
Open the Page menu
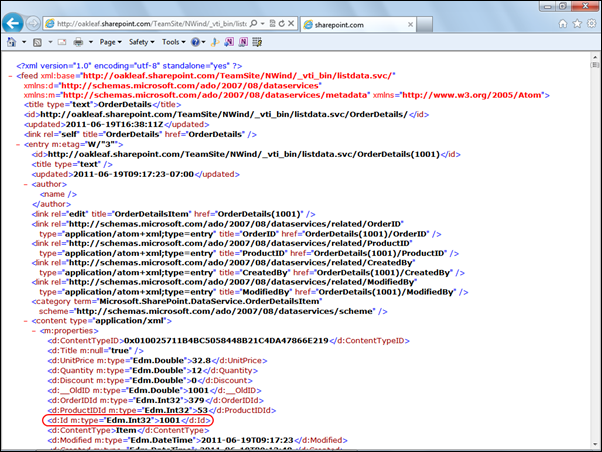[x=111, y=42]
